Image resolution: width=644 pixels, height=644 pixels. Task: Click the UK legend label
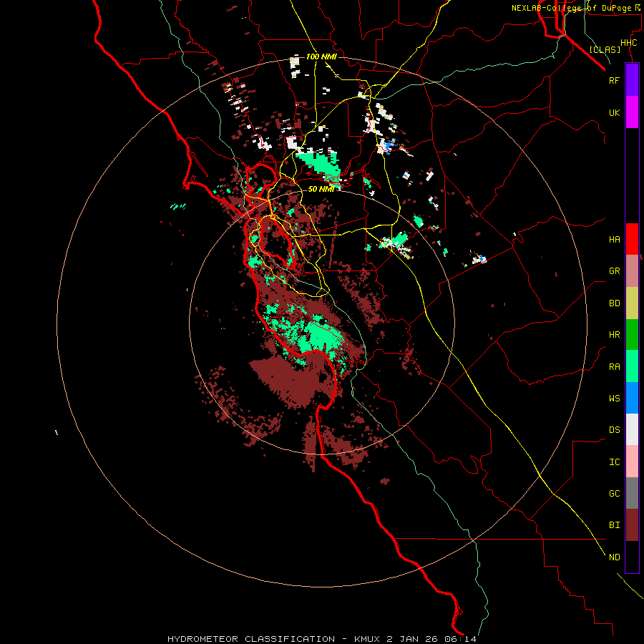pos(614,112)
